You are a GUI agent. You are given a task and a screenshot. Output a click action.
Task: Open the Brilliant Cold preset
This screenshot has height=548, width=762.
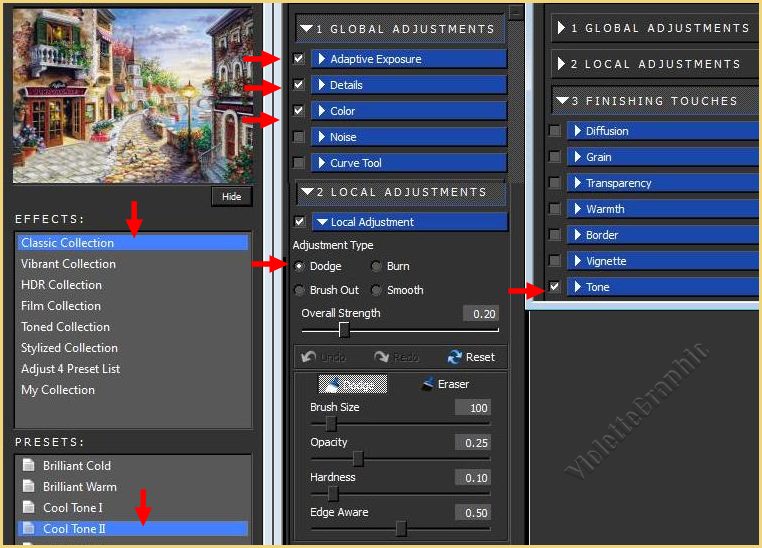click(76, 466)
